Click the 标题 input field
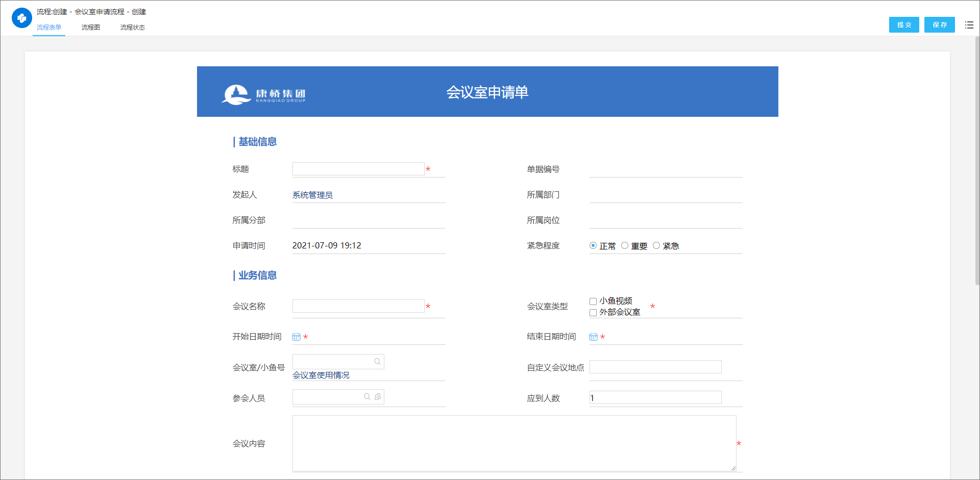Viewport: 980px width, 480px height. 358,169
